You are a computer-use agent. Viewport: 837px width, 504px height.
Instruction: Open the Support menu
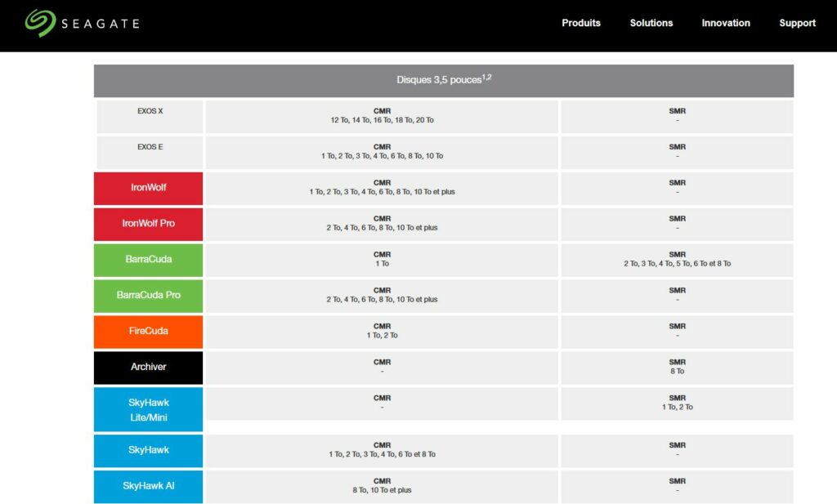[797, 23]
